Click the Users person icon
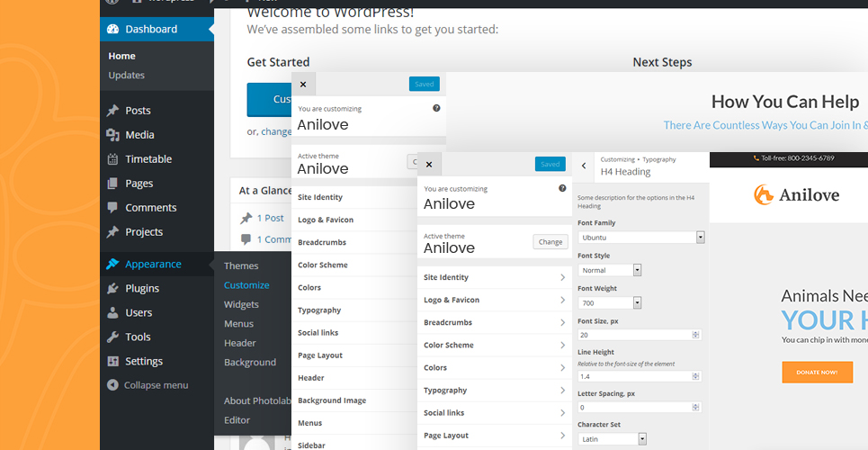The width and height of the screenshot is (868, 450). 112,312
